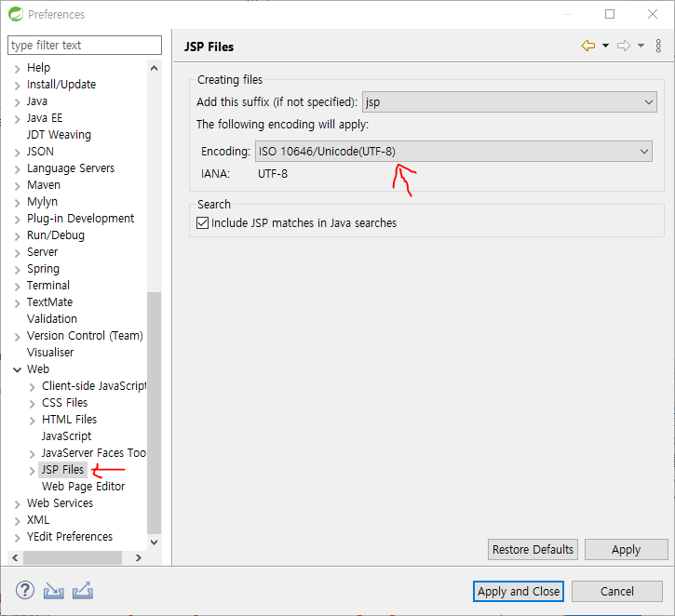Expand the Maven tree node
The height and width of the screenshot is (616, 675).
17,186
